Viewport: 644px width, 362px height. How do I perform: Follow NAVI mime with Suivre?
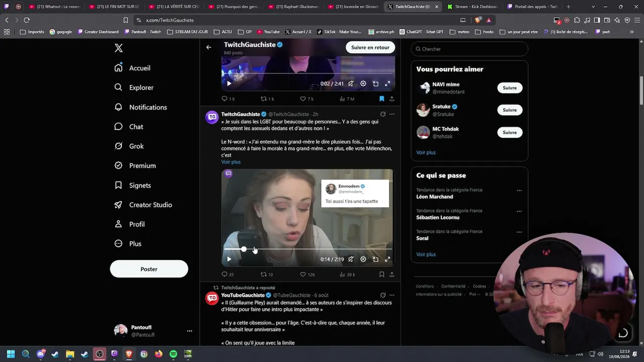click(510, 88)
